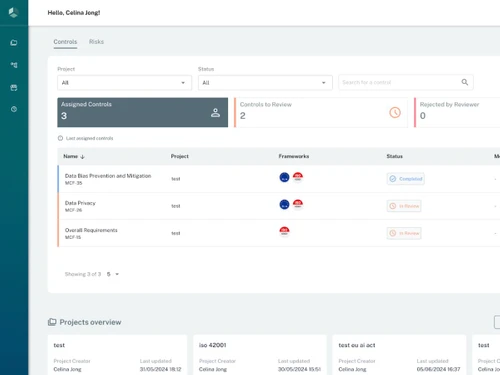
Task: Click In Review badge for Overall Requirements
Action: [404, 233]
